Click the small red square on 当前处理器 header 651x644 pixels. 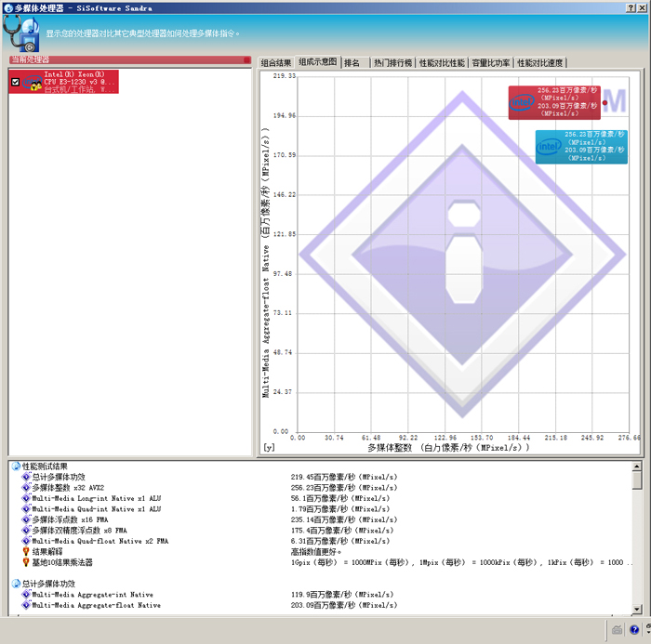[246, 60]
